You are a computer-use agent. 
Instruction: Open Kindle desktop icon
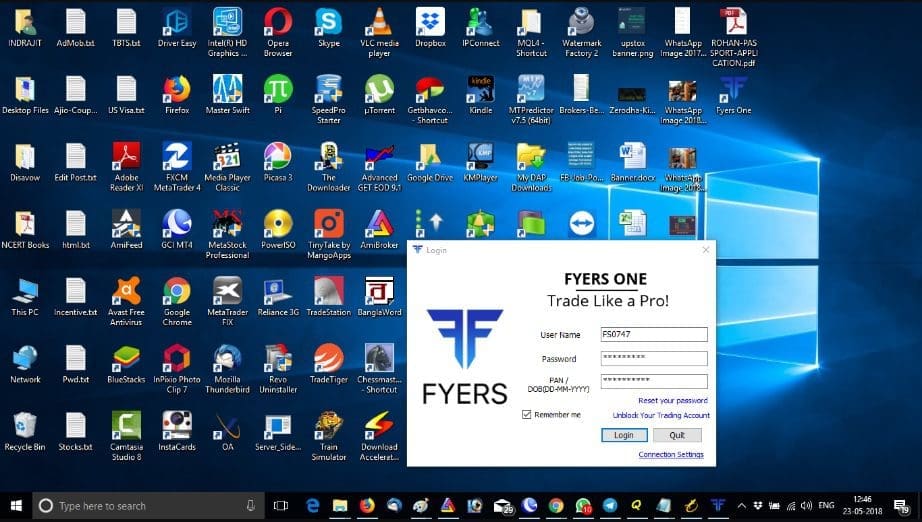pos(480,95)
